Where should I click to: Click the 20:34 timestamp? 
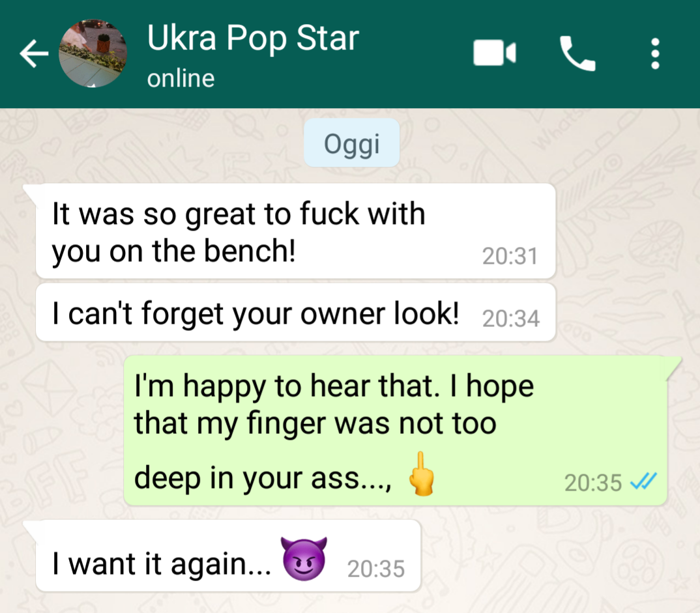point(511,319)
